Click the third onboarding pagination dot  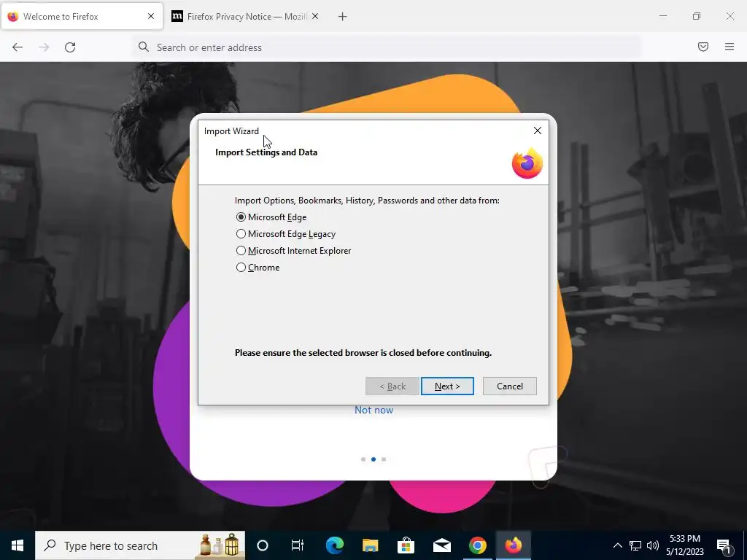tap(384, 459)
